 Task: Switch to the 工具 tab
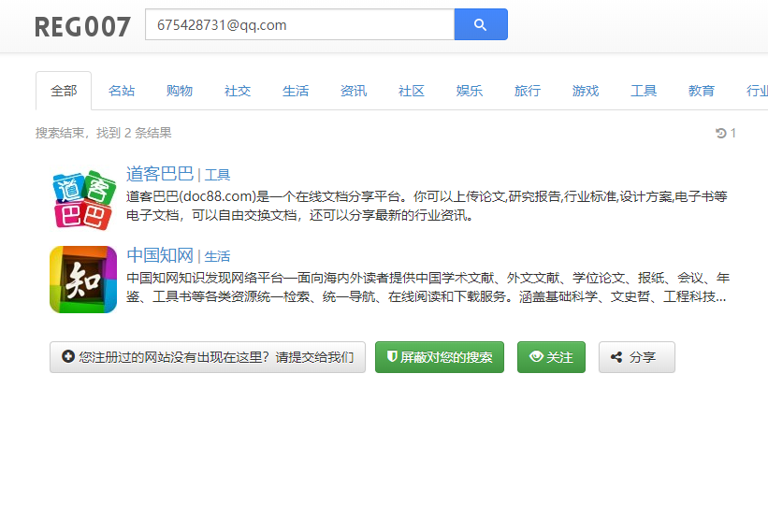643,91
